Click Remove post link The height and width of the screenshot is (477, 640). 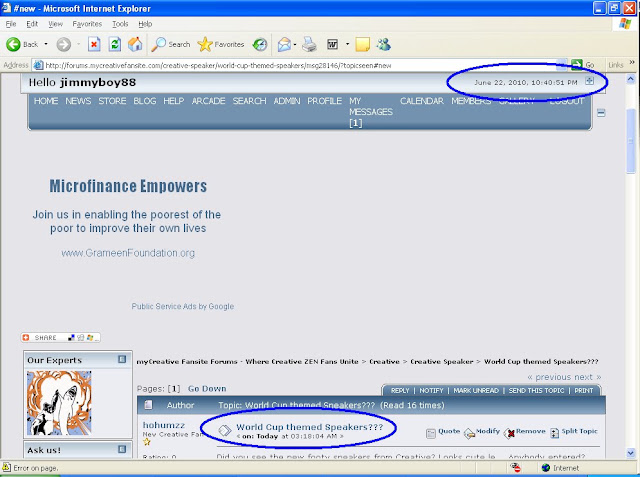pyautogui.click(x=524, y=432)
